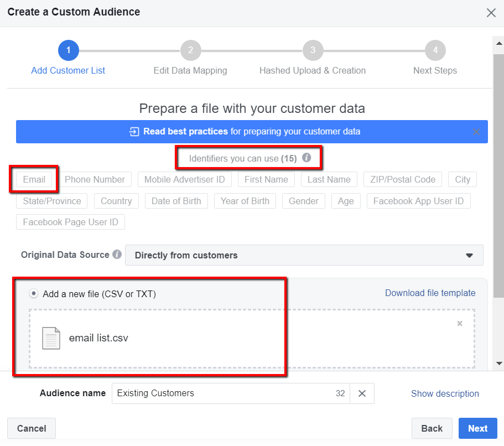Dismiss the blue best practices banner
The height and width of the screenshot is (446, 504).
(x=476, y=132)
